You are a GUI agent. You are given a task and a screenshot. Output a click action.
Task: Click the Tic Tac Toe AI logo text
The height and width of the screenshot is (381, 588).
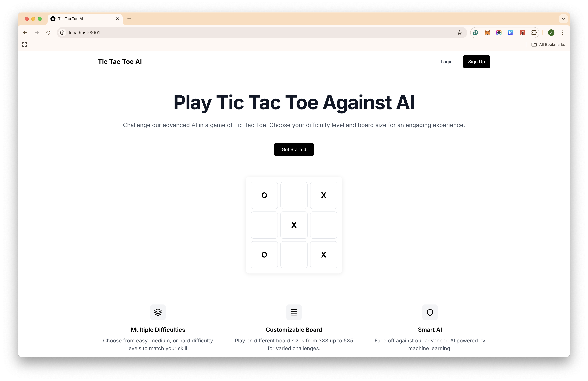click(x=120, y=61)
